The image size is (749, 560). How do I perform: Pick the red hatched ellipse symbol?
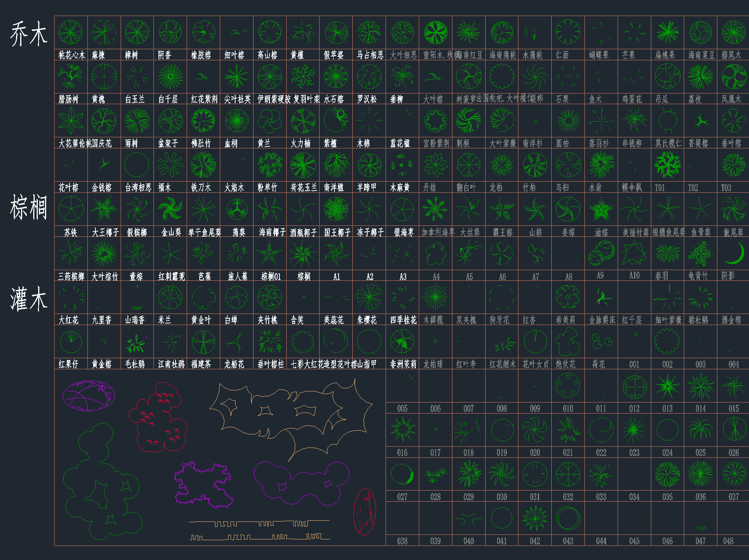coord(365,512)
